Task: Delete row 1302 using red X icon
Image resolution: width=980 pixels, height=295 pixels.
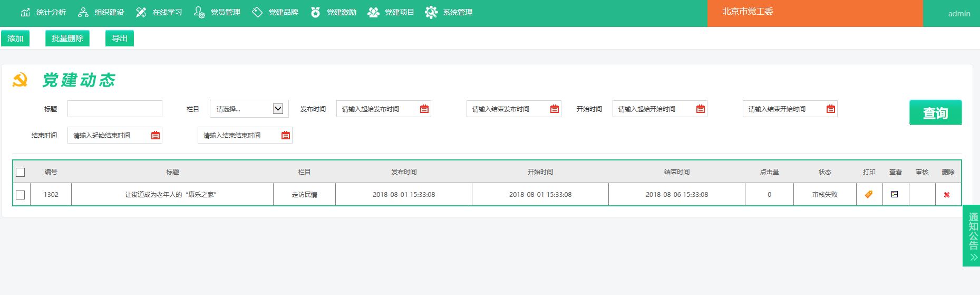Action: pos(947,195)
